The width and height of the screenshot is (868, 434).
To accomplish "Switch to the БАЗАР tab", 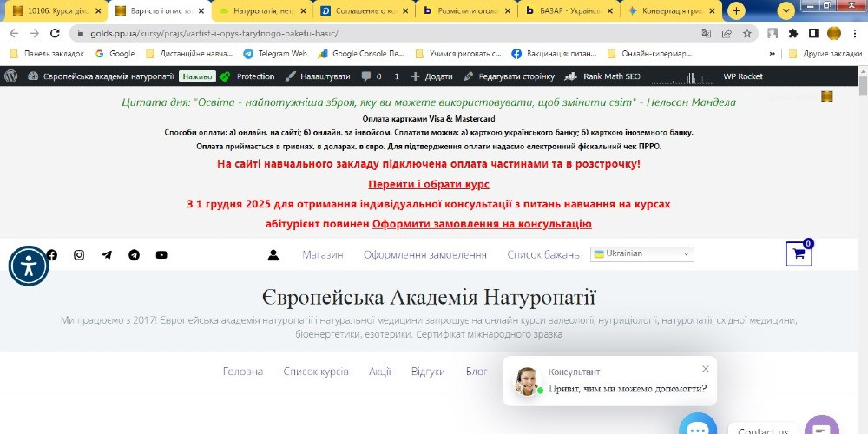I will coord(570,10).
